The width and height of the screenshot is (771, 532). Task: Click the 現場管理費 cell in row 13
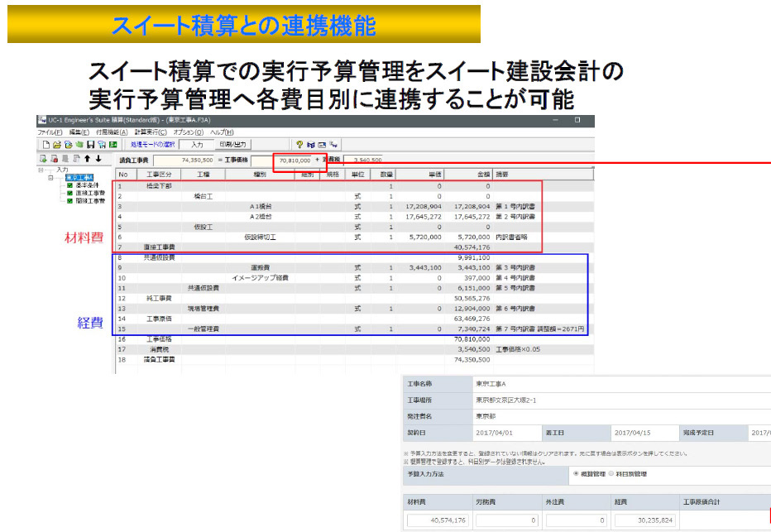tap(203, 309)
